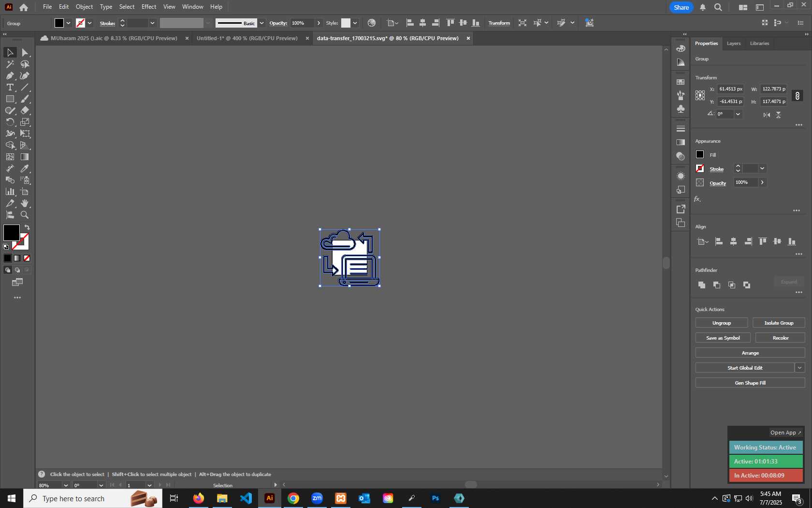Flip selection vertically in Transform panel
This screenshot has width=812, height=508.
tap(778, 115)
